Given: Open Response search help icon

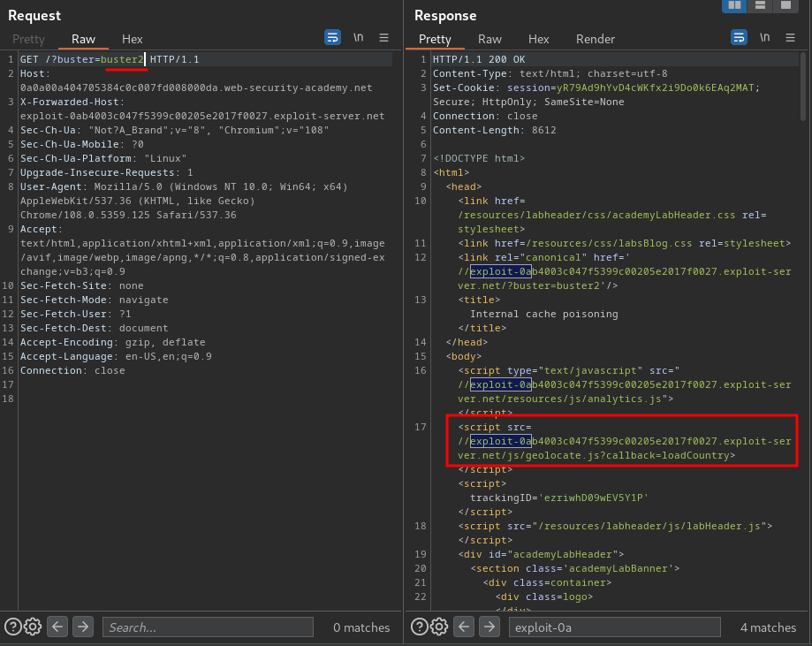Looking at the screenshot, I should [x=420, y=627].
